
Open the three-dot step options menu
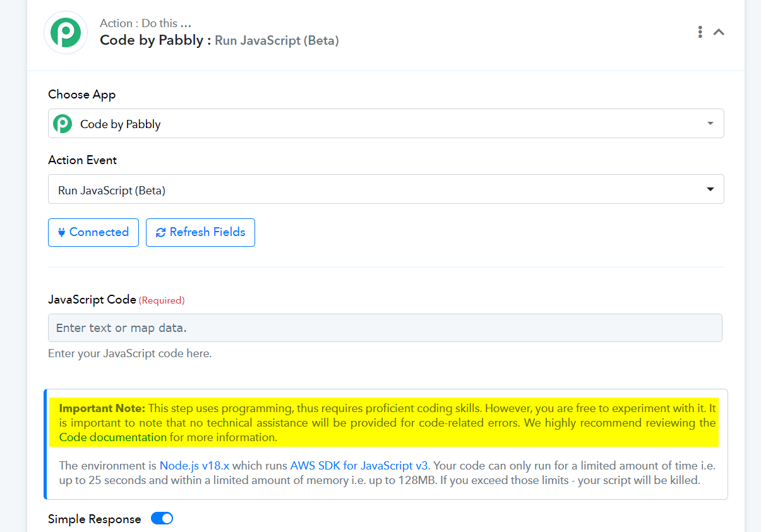700,32
